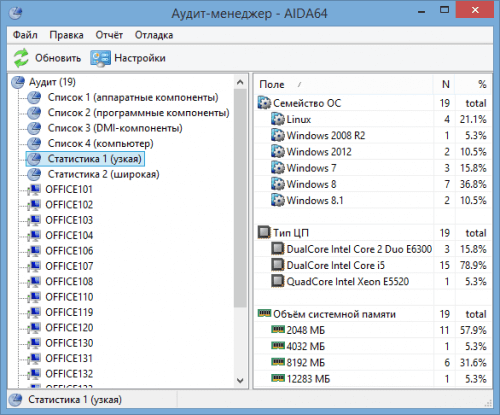500x415 pixels.
Task: Open the Правка menu
Action: [66, 35]
